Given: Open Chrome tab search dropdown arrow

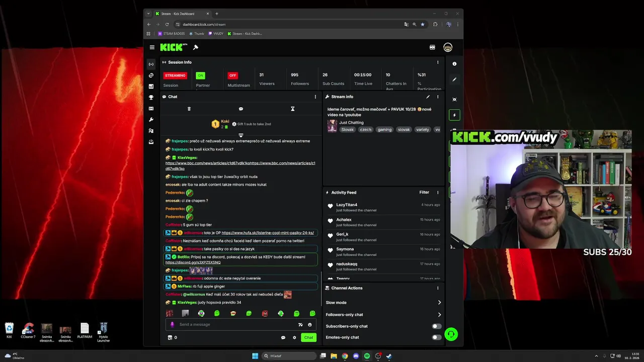Looking at the screenshot, I should point(149,14).
